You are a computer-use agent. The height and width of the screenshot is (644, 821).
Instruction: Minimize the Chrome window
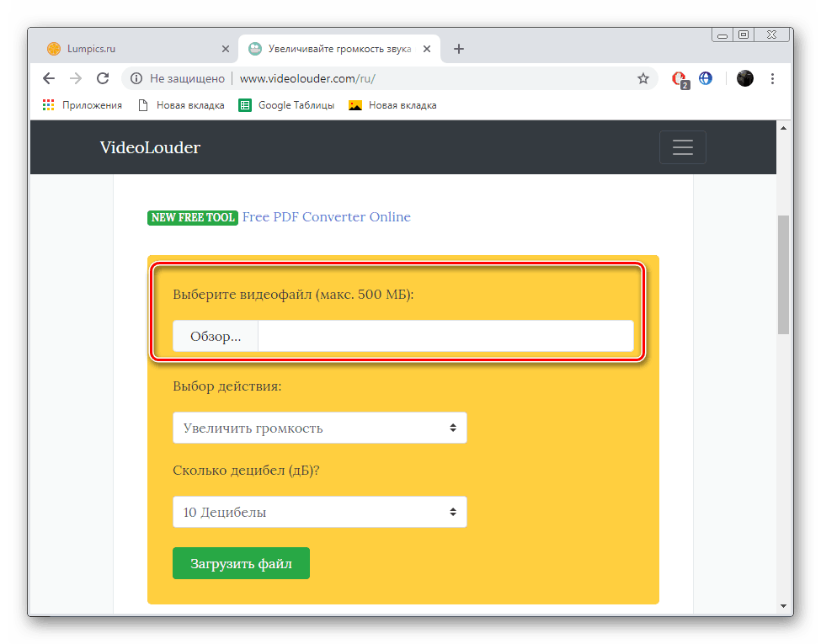[x=722, y=35]
